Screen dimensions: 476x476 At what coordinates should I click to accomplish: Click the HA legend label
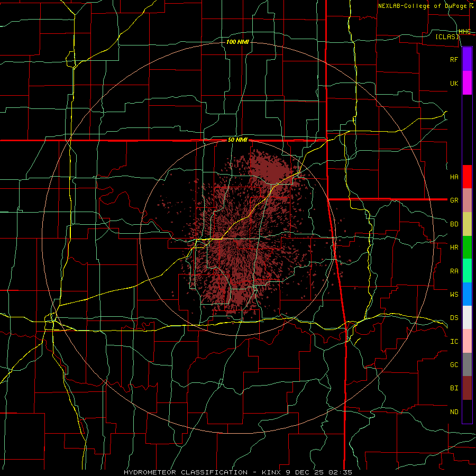pos(454,177)
